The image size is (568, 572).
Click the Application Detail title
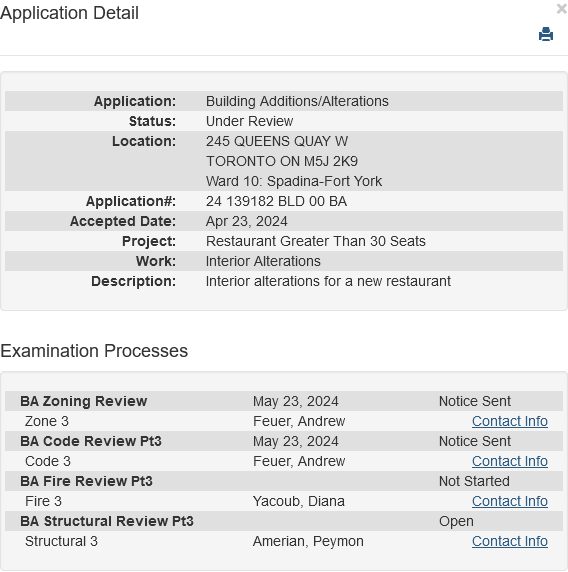click(69, 13)
